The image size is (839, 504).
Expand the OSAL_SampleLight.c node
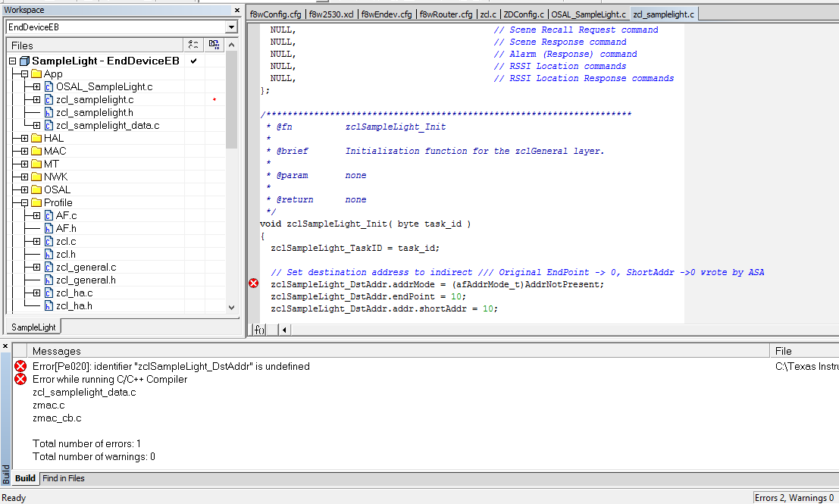click(36, 86)
